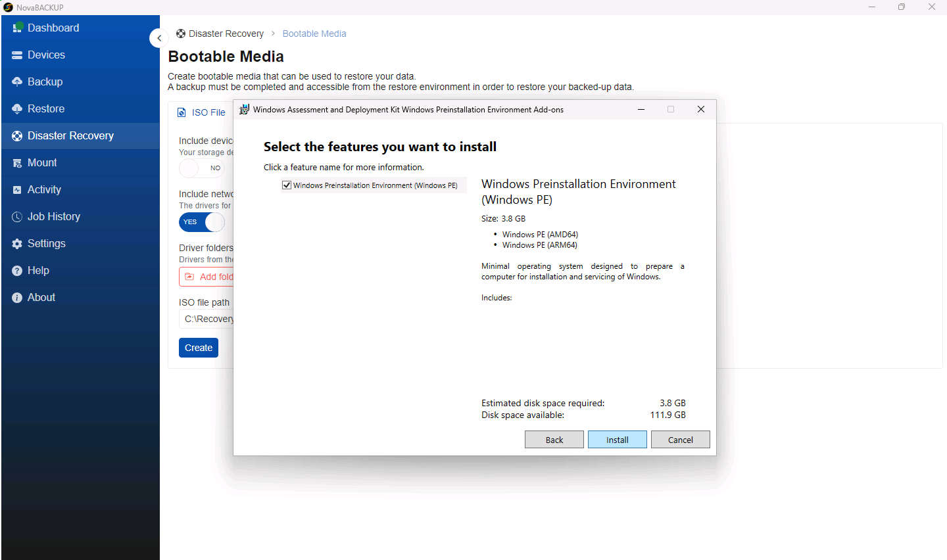This screenshot has height=560, width=947.
Task: Minimize the Windows PE Add-ons dialog
Action: coord(641,109)
